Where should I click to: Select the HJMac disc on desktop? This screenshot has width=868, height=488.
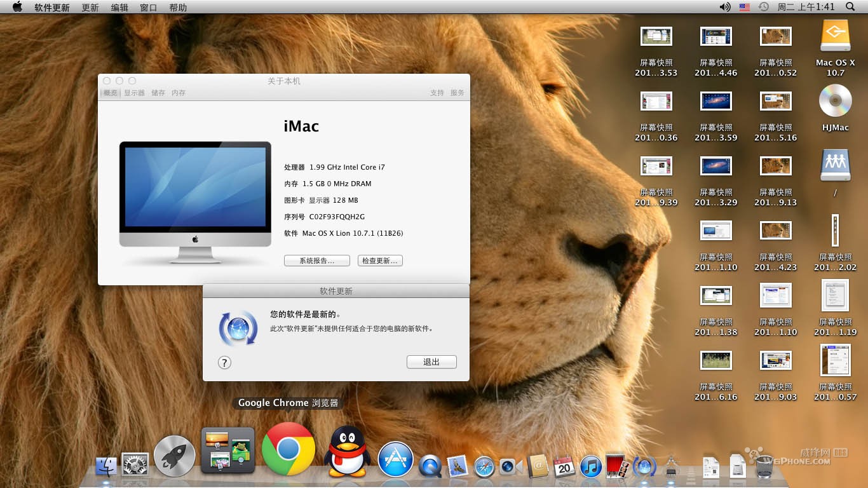pos(835,108)
